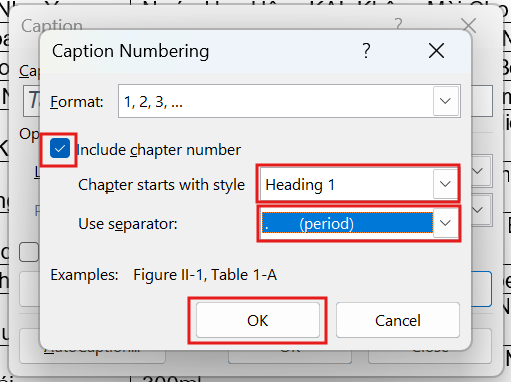Click the highlighted period separator value

tap(347, 223)
